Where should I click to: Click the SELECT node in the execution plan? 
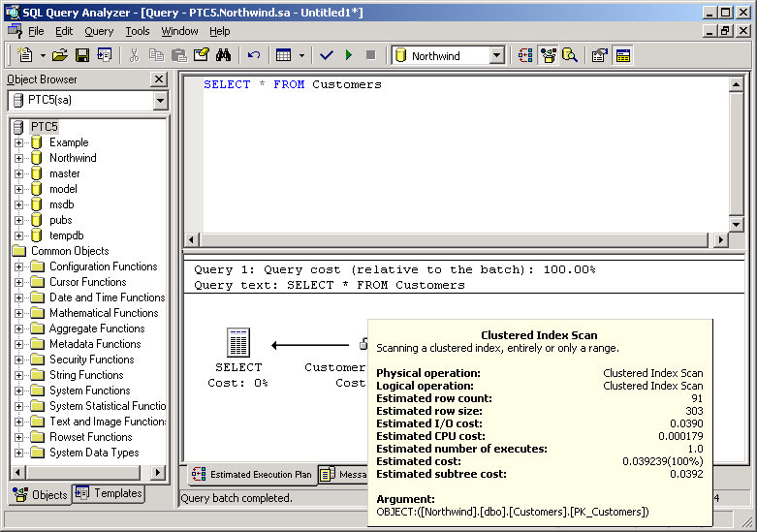tap(237, 344)
